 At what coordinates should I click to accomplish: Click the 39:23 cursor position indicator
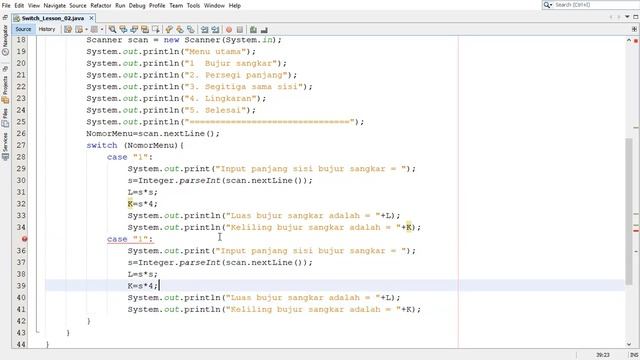(603, 355)
